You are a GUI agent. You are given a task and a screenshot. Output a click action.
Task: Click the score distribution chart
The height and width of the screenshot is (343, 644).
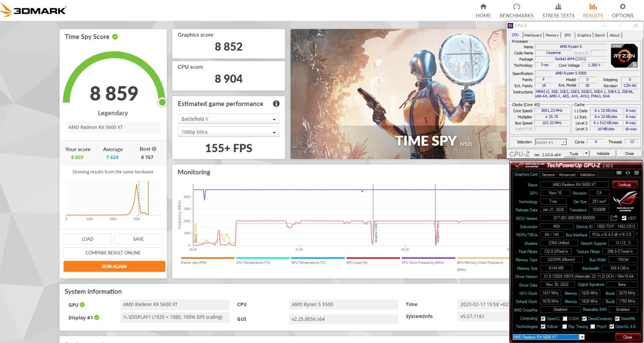coord(113,200)
